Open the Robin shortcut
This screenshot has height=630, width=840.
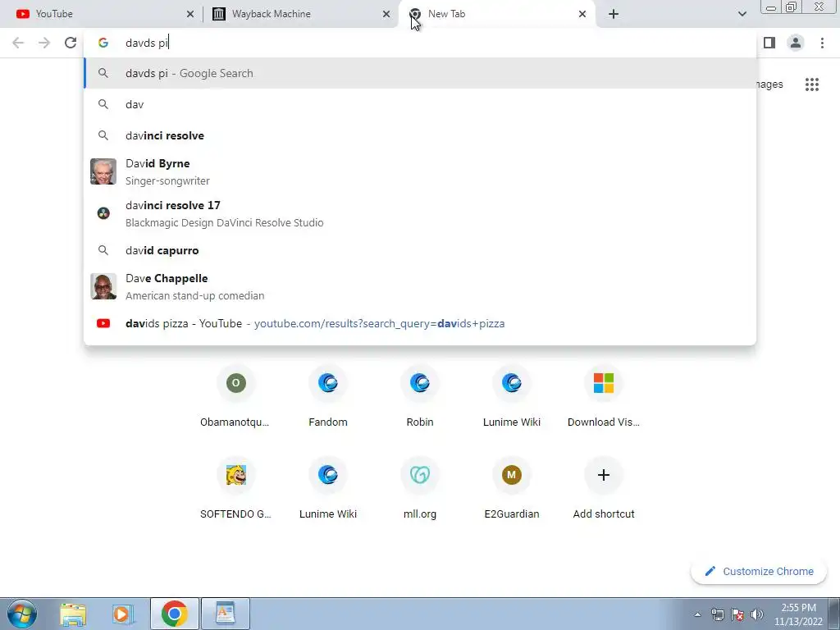[419, 398]
